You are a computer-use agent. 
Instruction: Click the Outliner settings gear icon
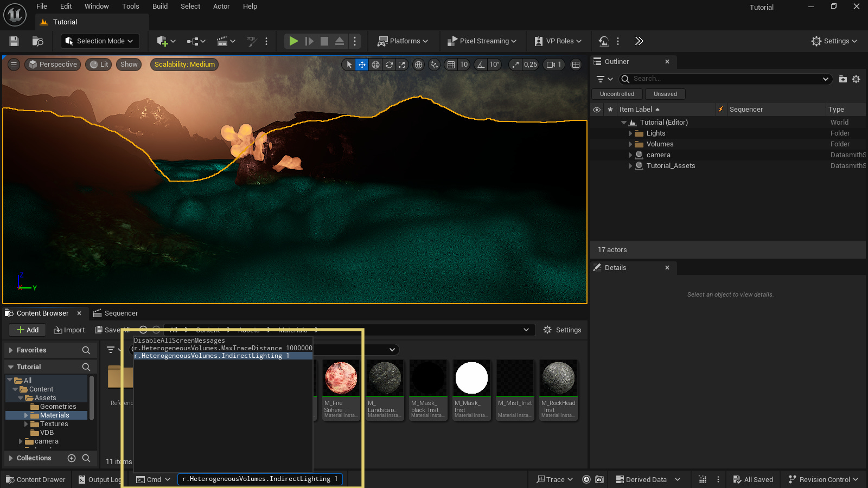click(x=856, y=79)
